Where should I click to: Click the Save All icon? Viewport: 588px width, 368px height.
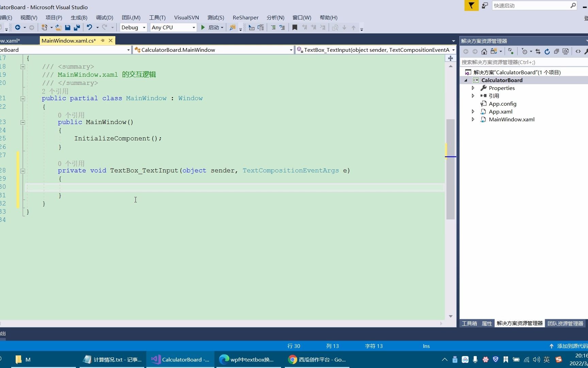coord(77,28)
